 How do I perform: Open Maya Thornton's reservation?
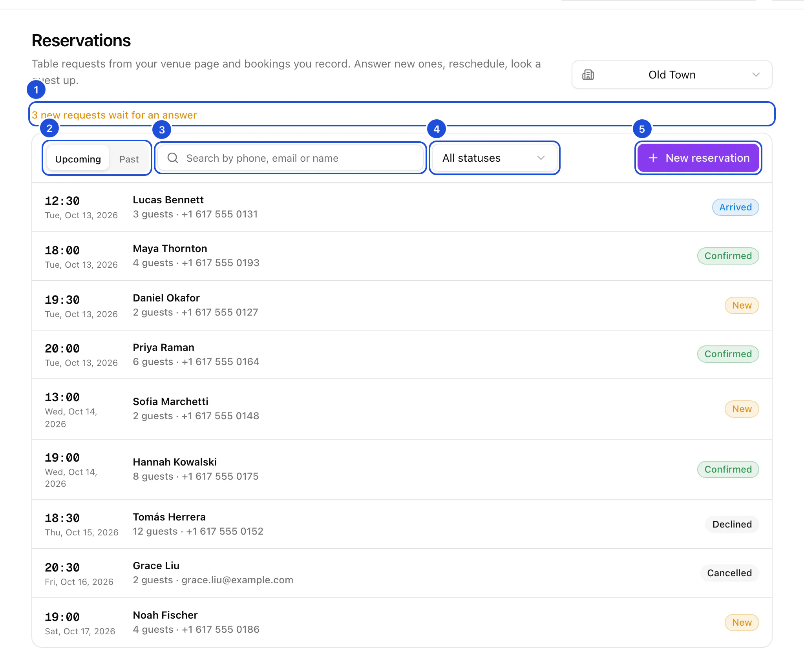(402, 256)
